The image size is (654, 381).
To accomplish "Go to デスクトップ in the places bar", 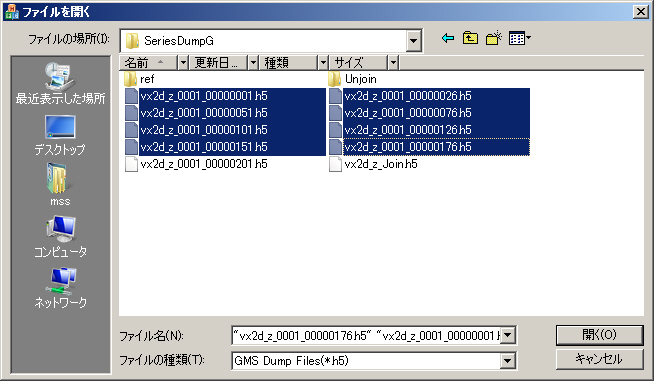I will (x=60, y=136).
